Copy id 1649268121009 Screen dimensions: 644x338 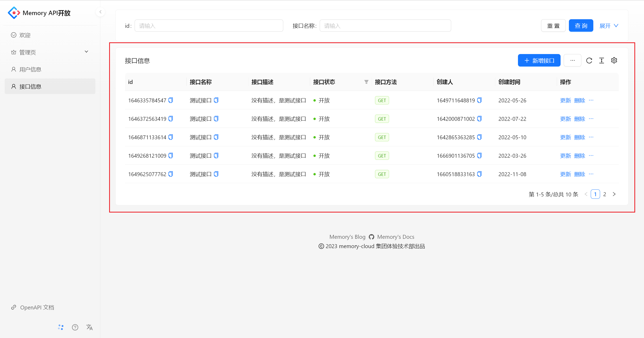coord(171,156)
